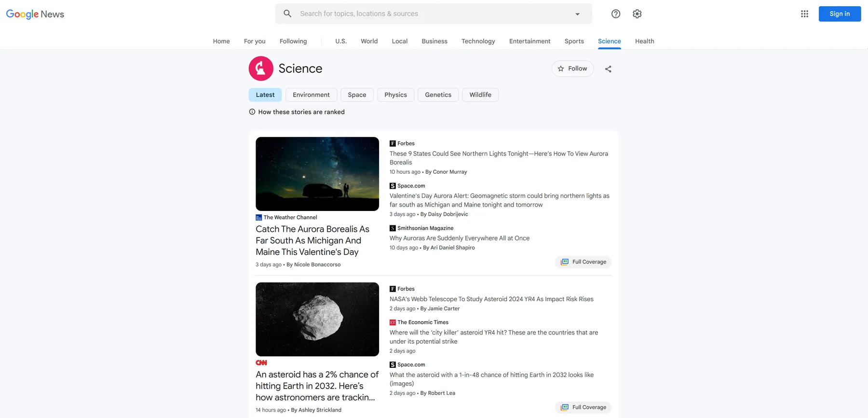The width and height of the screenshot is (868, 418).
Task: Open the Sports section
Action: coord(574,41)
